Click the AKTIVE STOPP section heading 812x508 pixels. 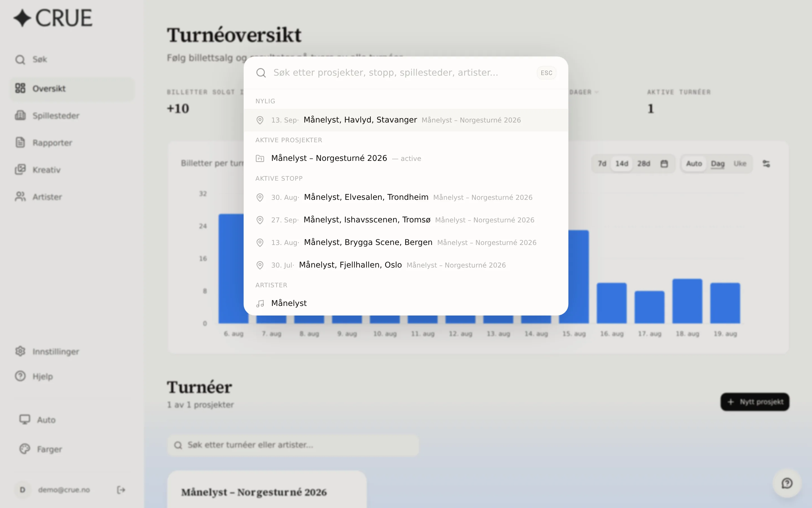tap(279, 178)
